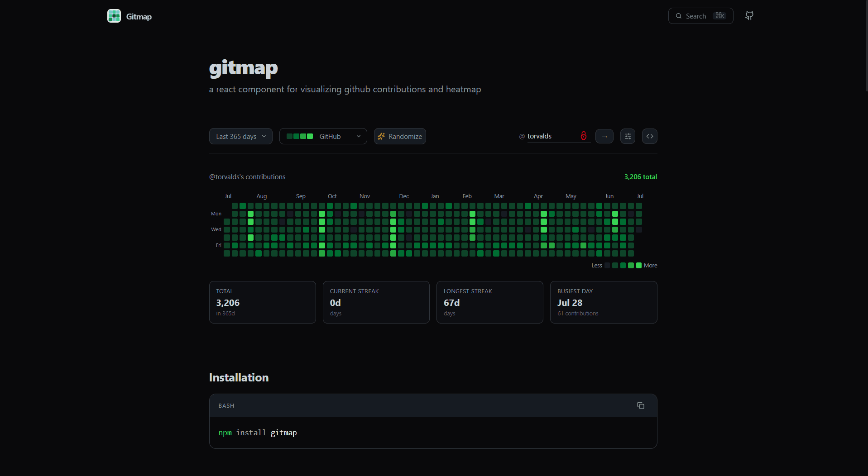Click the Less legend label
Screen dimensions: 868x476
(x=596, y=266)
